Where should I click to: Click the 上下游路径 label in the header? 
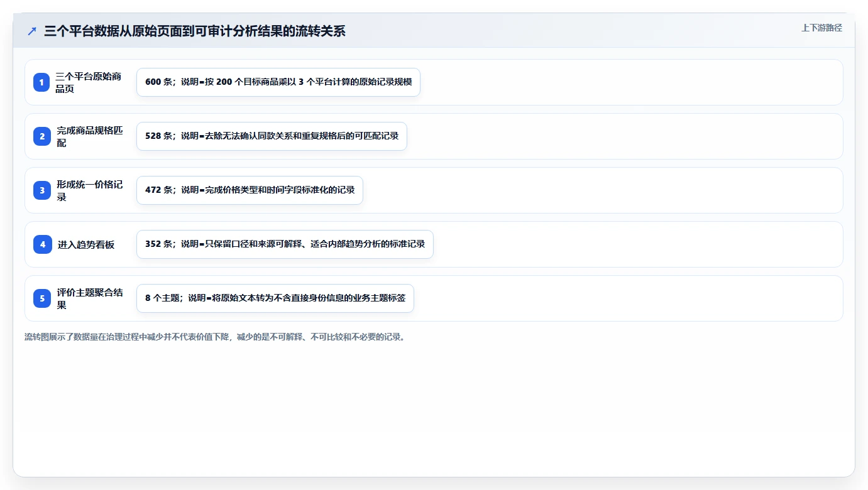coord(821,28)
